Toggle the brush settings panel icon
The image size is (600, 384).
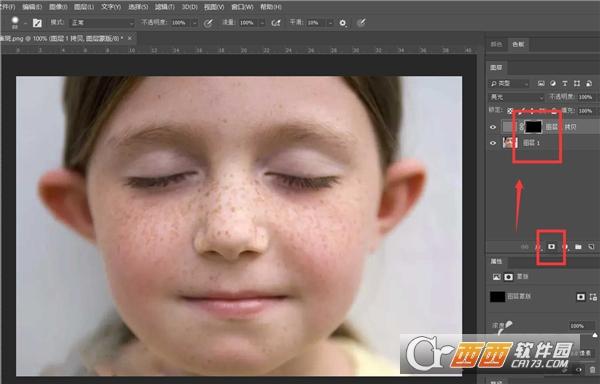tap(37, 23)
